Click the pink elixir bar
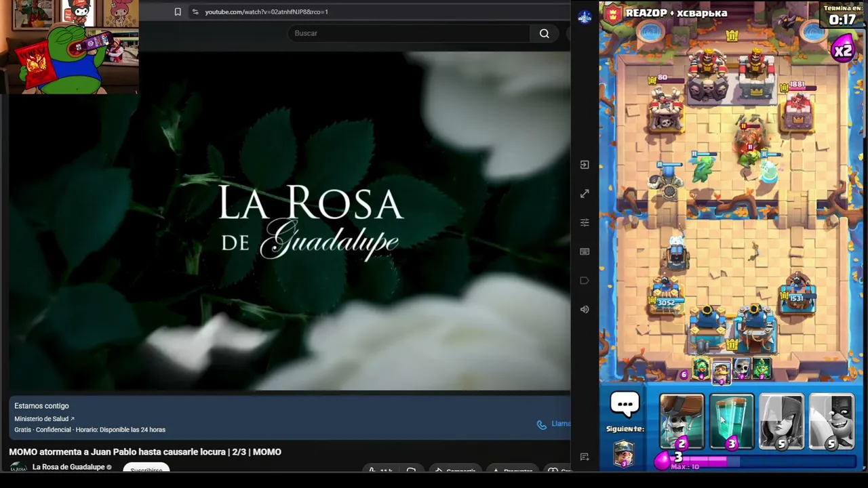The image size is (868, 488). [756, 461]
